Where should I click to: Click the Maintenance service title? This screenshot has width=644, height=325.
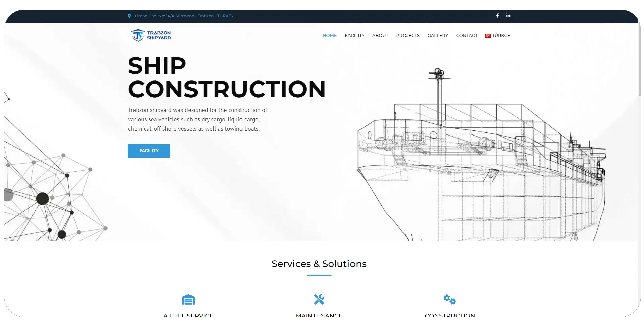[x=319, y=316]
